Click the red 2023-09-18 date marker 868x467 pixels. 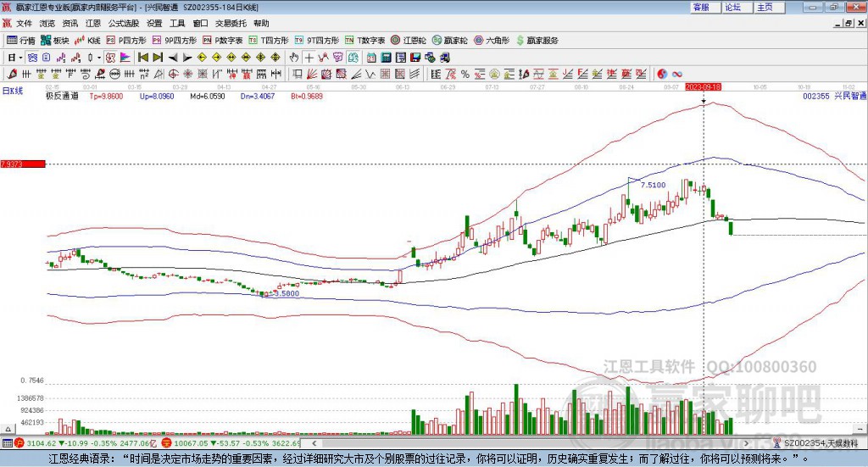click(703, 87)
